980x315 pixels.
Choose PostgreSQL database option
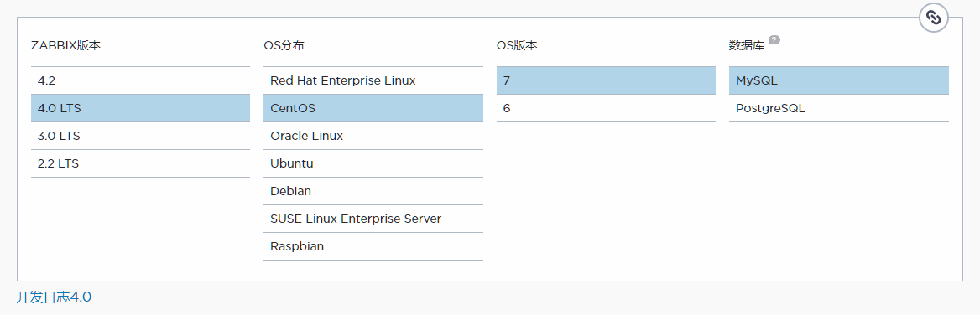[x=839, y=108]
